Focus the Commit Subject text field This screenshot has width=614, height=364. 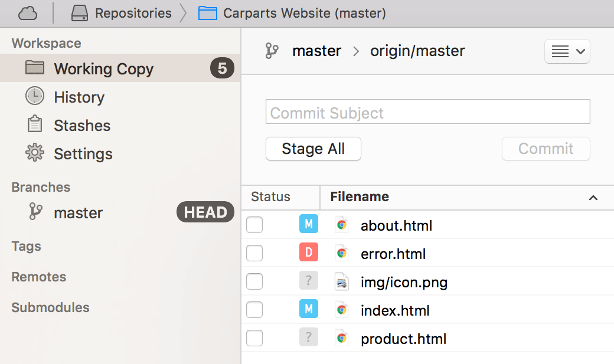pyautogui.click(x=427, y=112)
